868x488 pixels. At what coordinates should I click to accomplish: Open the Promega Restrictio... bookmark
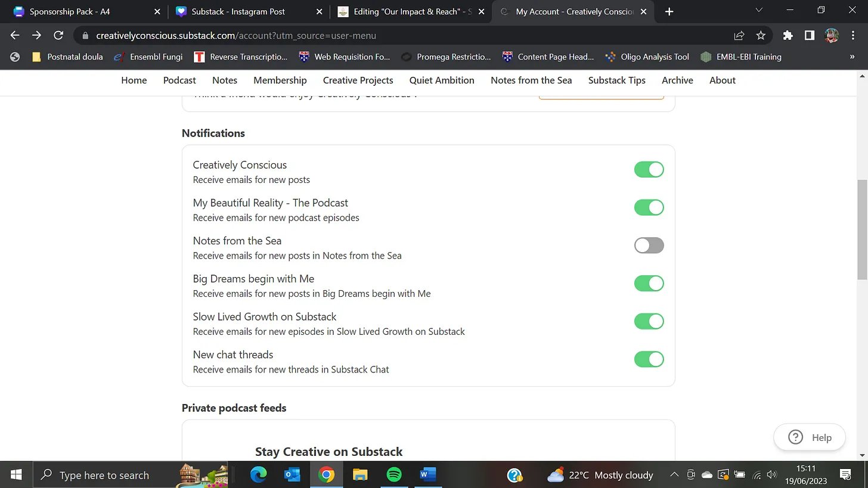coord(446,57)
